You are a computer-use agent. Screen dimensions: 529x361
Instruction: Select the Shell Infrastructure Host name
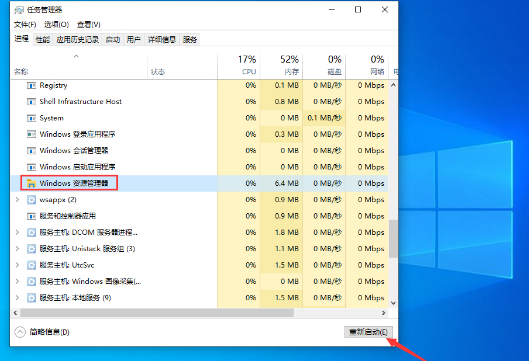(80, 102)
